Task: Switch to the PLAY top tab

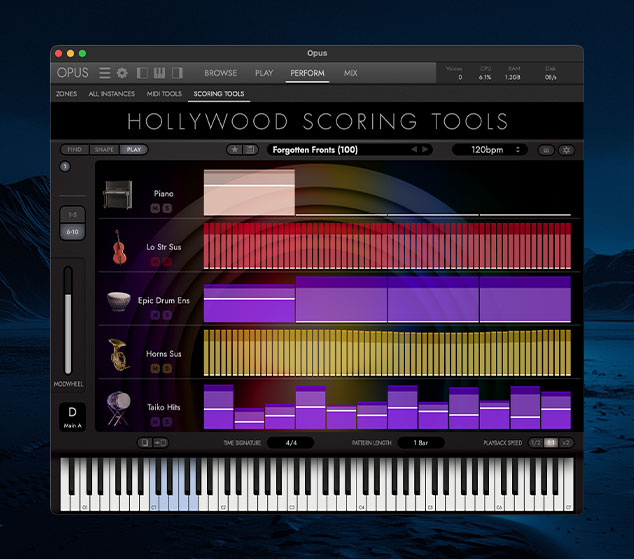Action: [264, 73]
